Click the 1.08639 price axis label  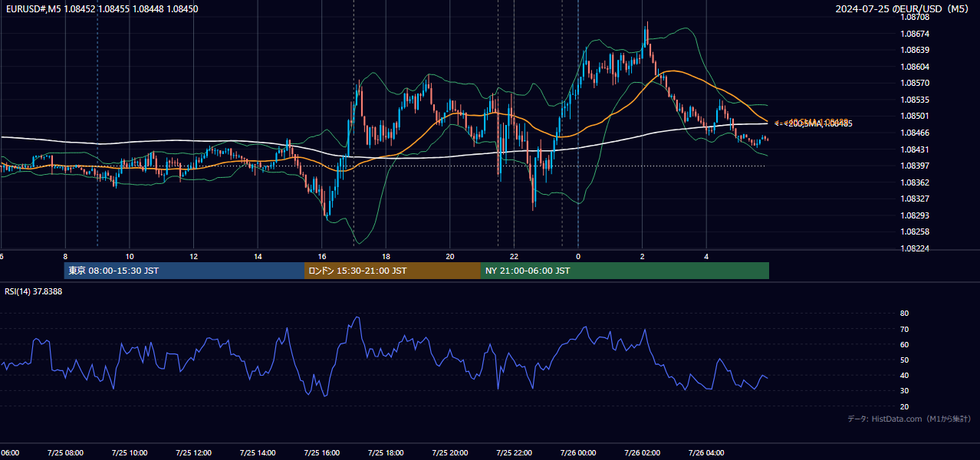pos(915,50)
